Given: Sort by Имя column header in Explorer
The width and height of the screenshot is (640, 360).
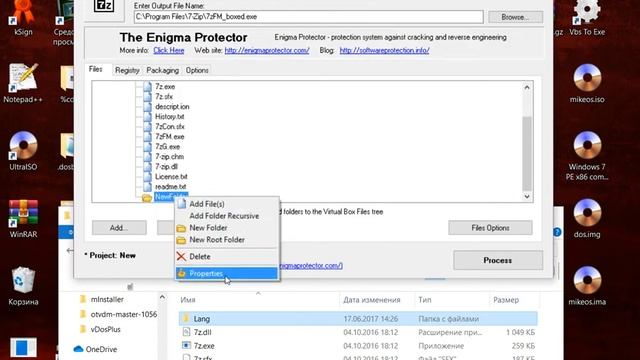Looking at the screenshot, I should click(258, 300).
